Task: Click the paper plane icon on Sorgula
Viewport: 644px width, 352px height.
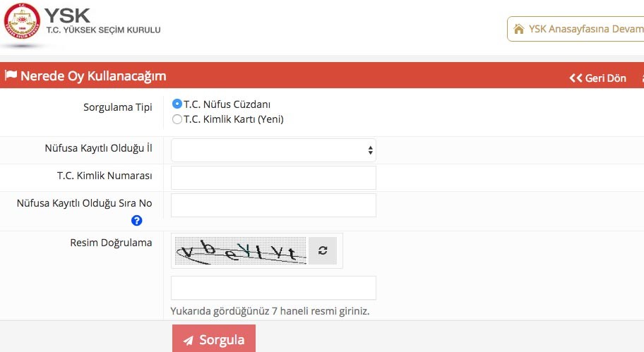Action: [x=188, y=341]
